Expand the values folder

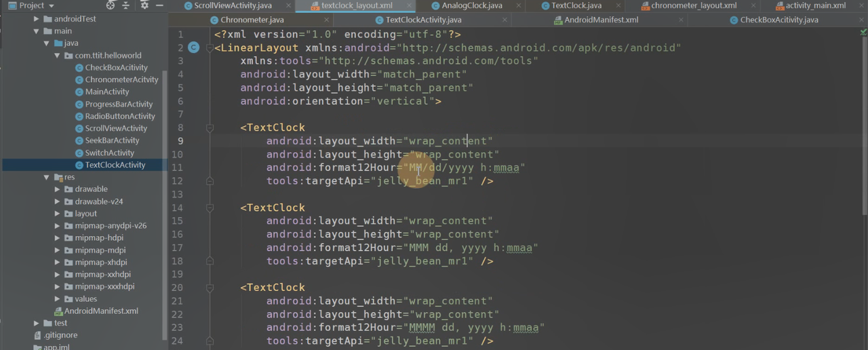(x=57, y=299)
